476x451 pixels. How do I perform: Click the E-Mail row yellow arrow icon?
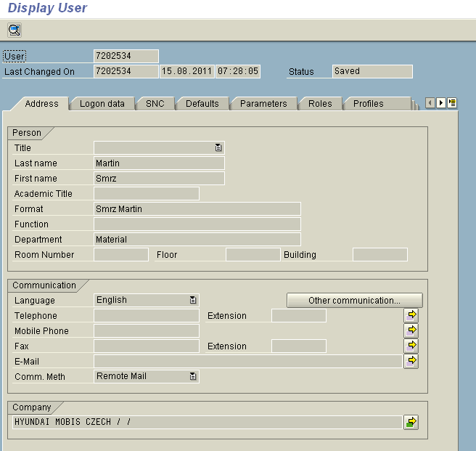tap(411, 360)
